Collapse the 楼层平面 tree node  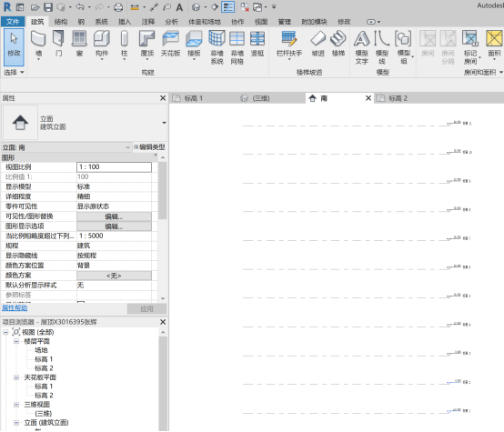[x=16, y=341]
